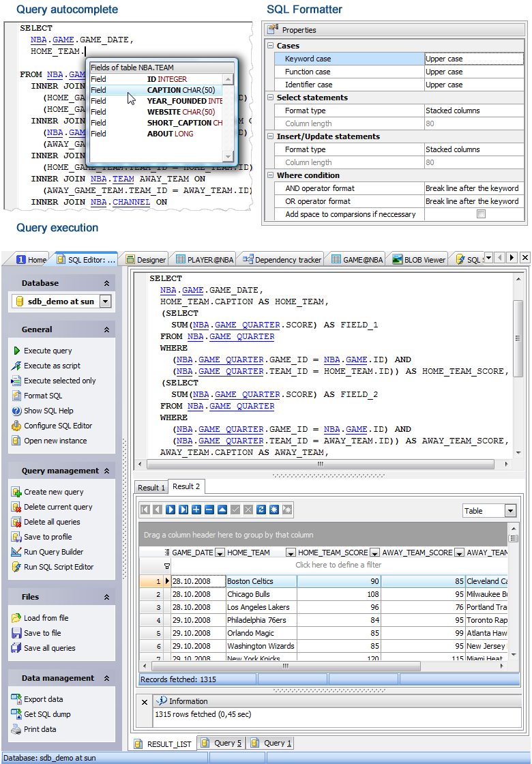This screenshot has height=764, width=532.
Task: Click Save to file floppy icon
Action: pos(16,633)
